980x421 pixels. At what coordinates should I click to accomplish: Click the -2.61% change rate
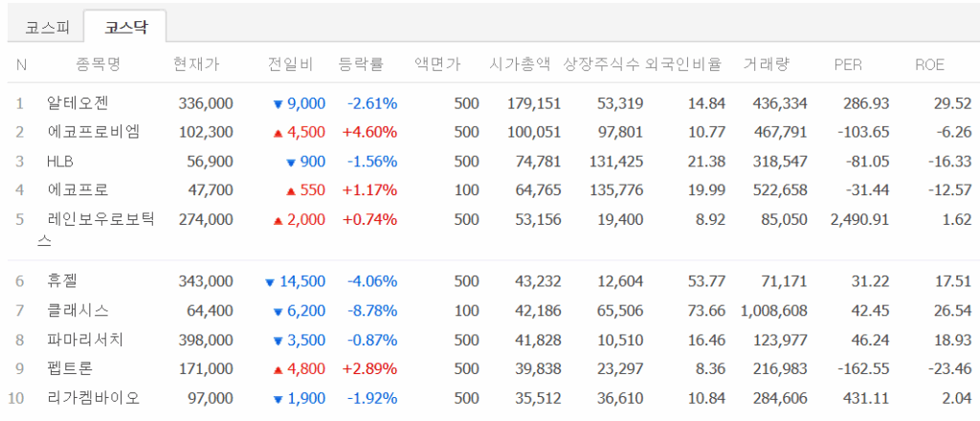point(372,103)
